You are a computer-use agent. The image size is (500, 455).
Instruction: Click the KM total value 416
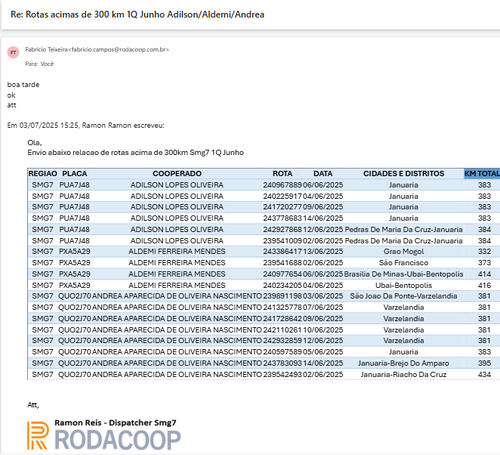coord(484,286)
